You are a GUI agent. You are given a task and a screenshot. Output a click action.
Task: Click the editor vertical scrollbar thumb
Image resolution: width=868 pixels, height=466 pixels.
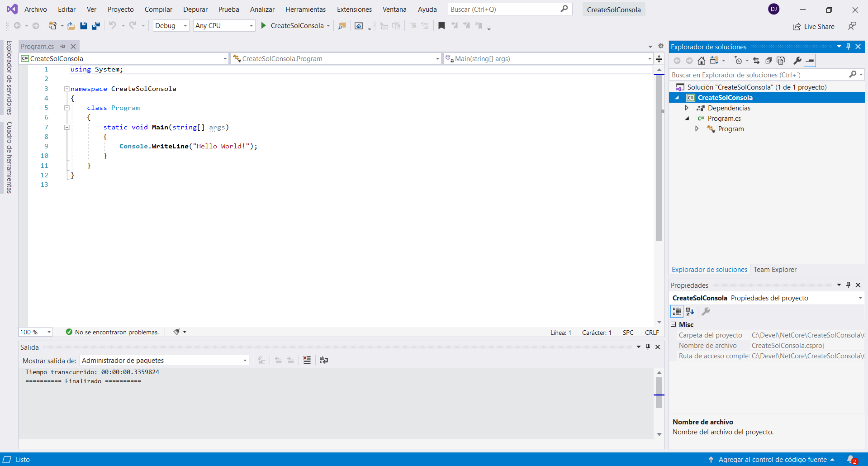659,158
